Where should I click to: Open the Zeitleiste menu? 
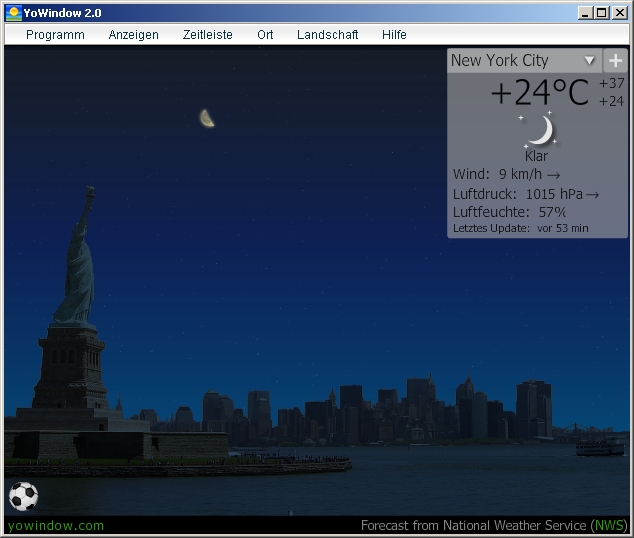207,35
